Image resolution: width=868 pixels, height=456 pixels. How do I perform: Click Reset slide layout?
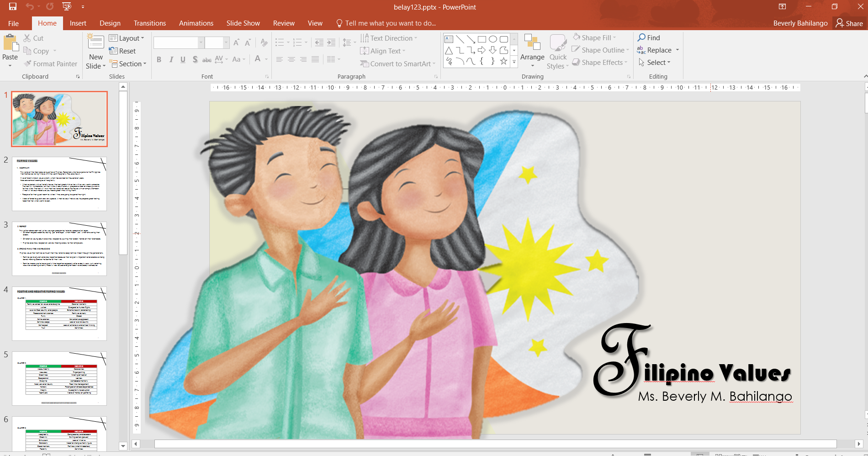[x=122, y=51]
